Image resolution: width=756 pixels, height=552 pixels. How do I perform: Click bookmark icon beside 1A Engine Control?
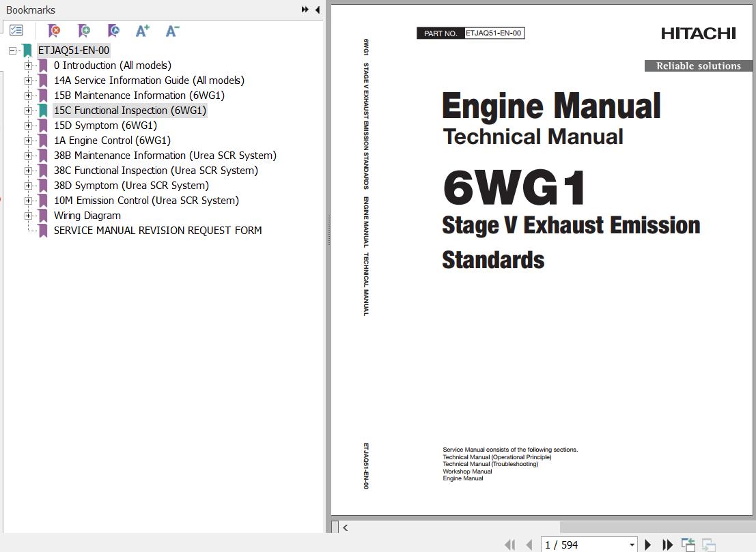43,140
